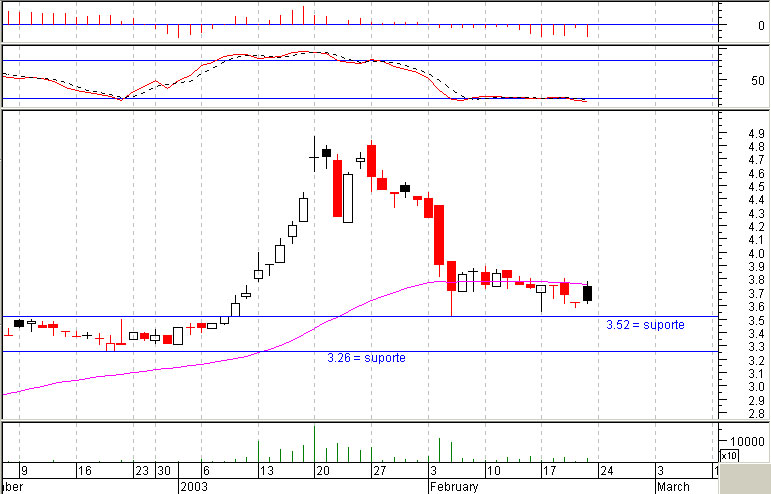The width and height of the screenshot is (771, 494).
Task: Click the '3.26 = suporte' annotation label
Action: point(366,358)
